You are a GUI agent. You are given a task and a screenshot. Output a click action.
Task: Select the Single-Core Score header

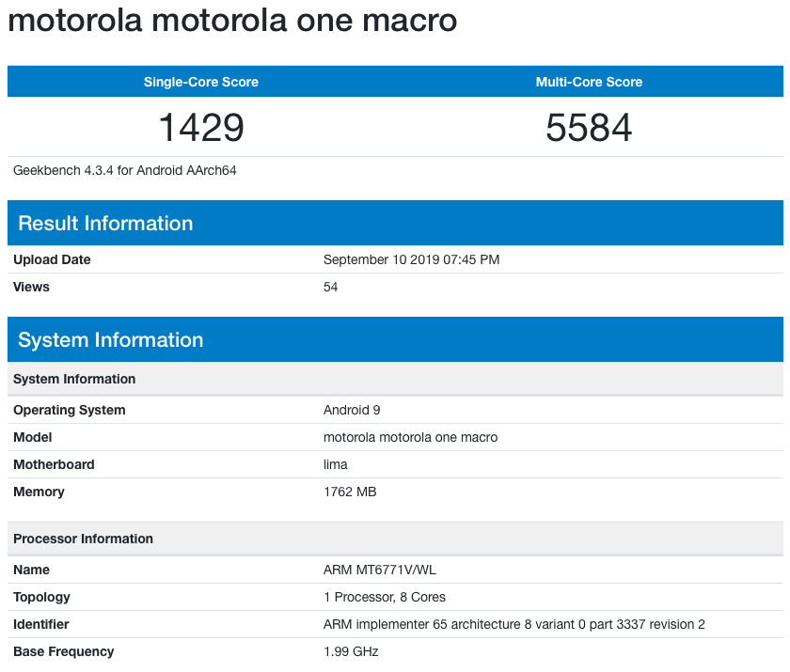pos(201,82)
